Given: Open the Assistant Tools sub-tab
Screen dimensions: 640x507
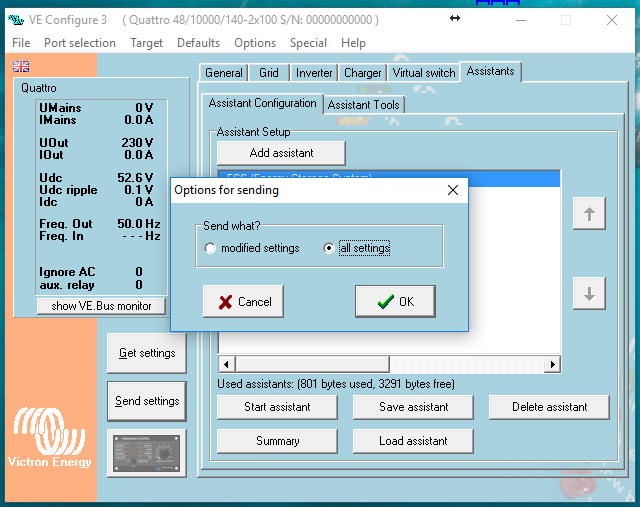Looking at the screenshot, I should pos(364,105).
